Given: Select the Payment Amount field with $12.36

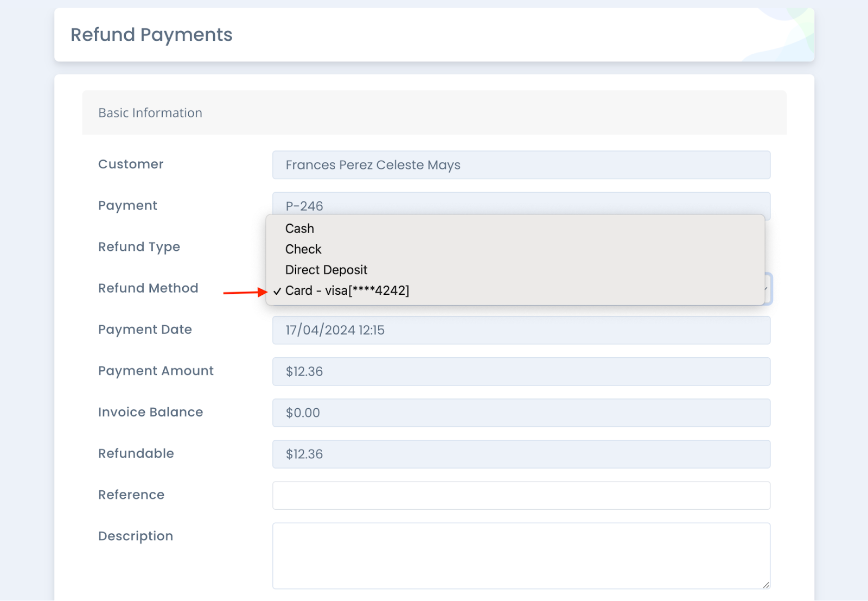Looking at the screenshot, I should coord(521,371).
